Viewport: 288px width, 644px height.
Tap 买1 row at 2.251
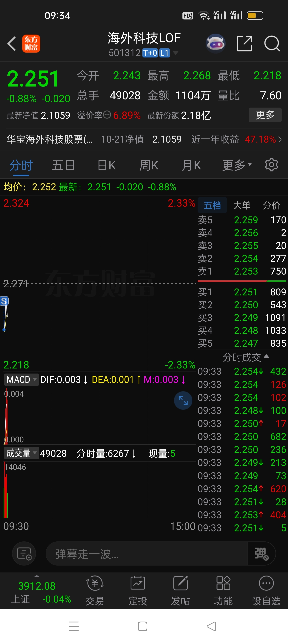242,292
